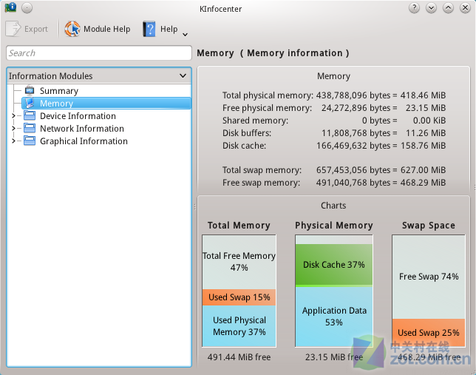Select the Summary module
This screenshot has height=375, width=476.
(x=59, y=91)
